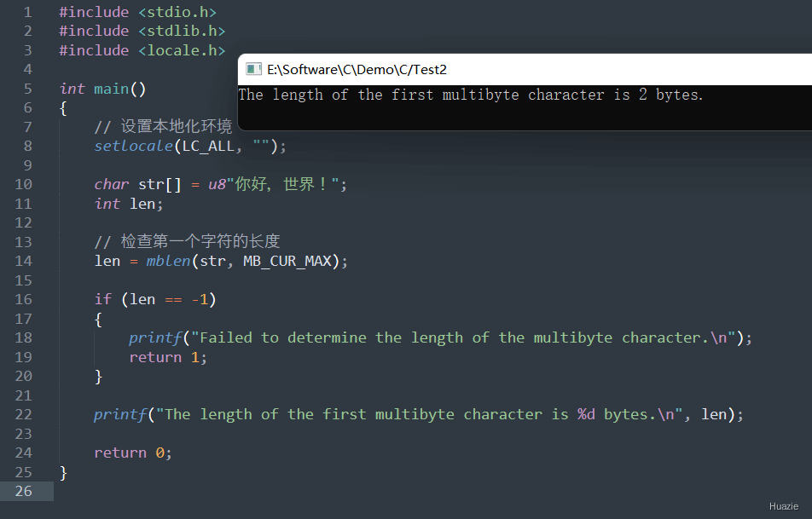This screenshot has height=519, width=812.
Task: Click the u8 string literal on line 10
Action: pyautogui.click(x=281, y=184)
